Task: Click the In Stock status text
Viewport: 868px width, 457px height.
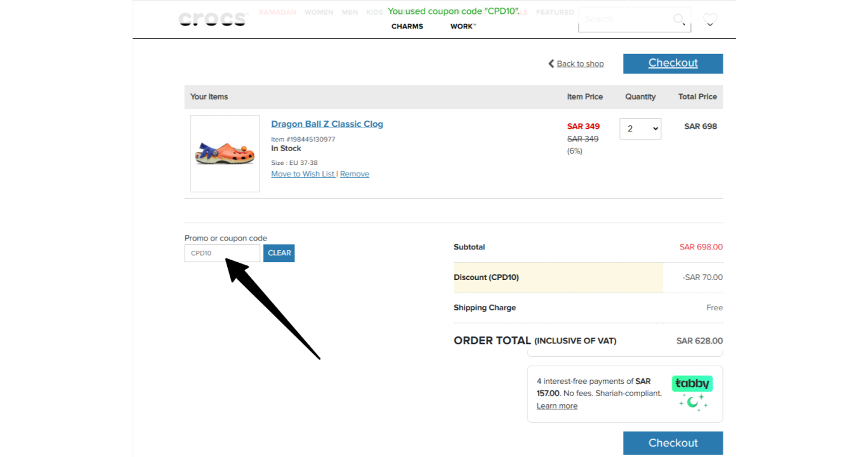Action: 286,149
